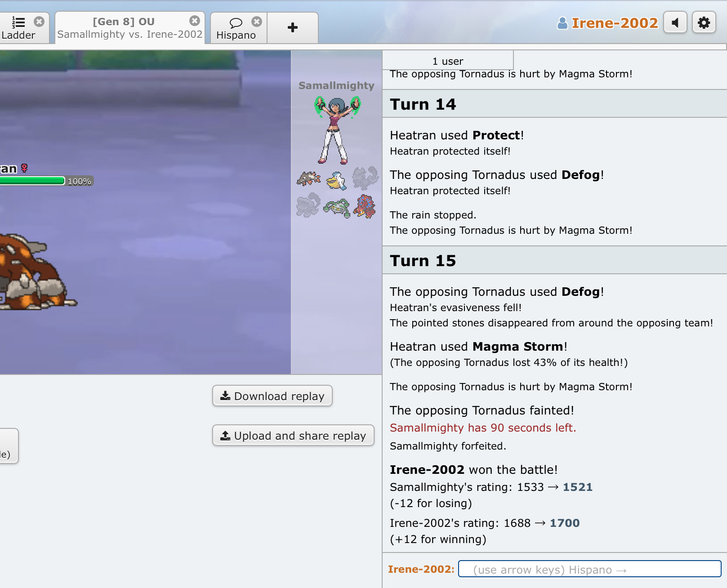Select Irene-2002's rating 1688 → 1700 line
Viewport: 727px width, 588px height.
(485, 523)
